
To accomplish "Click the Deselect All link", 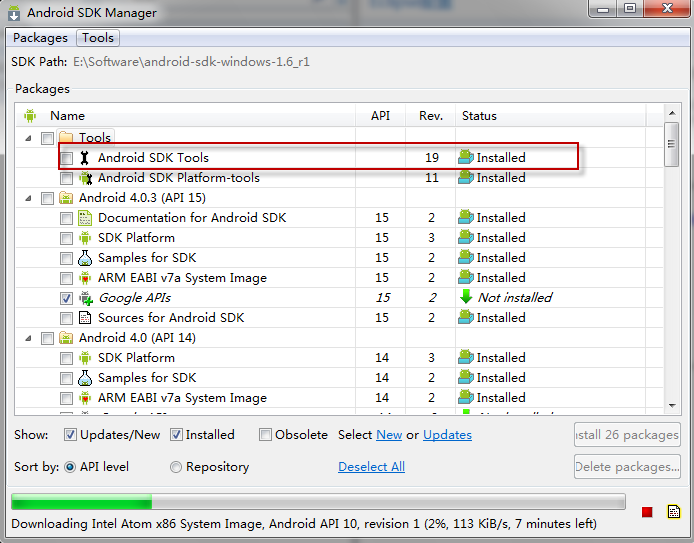I will [371, 467].
